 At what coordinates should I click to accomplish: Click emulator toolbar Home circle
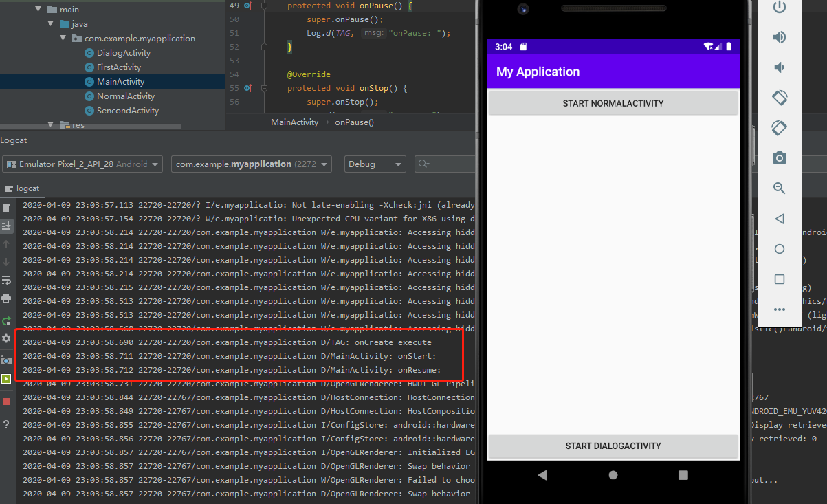779,249
